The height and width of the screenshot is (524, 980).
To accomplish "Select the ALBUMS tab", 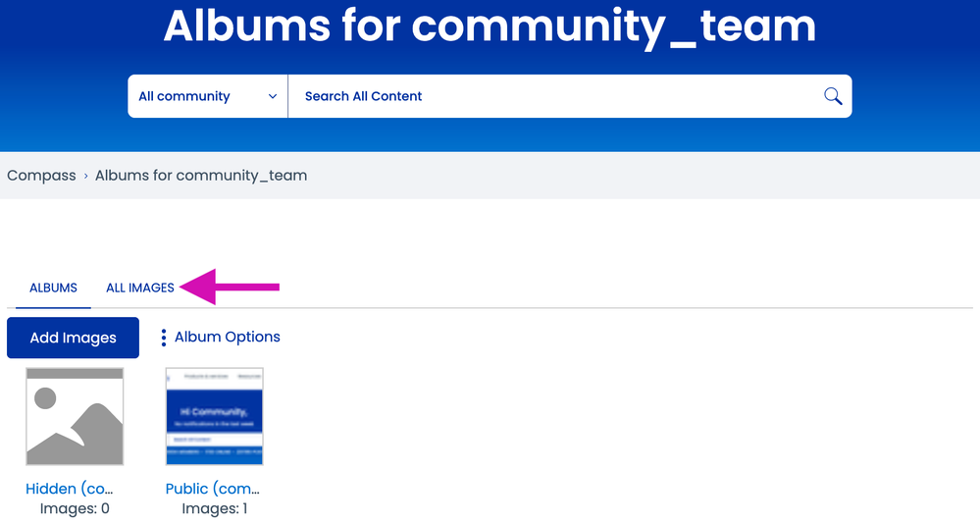I will coord(53,288).
